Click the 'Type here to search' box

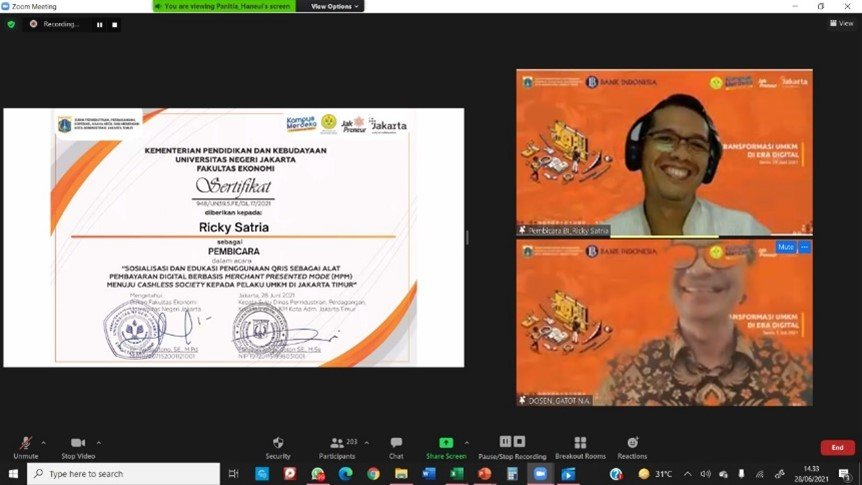point(123,473)
